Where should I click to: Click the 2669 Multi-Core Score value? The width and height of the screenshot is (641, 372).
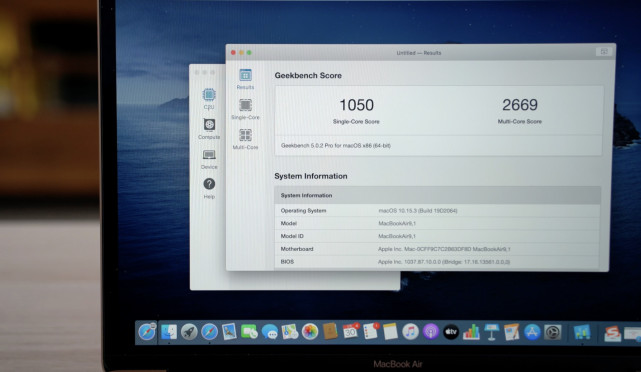click(x=520, y=105)
